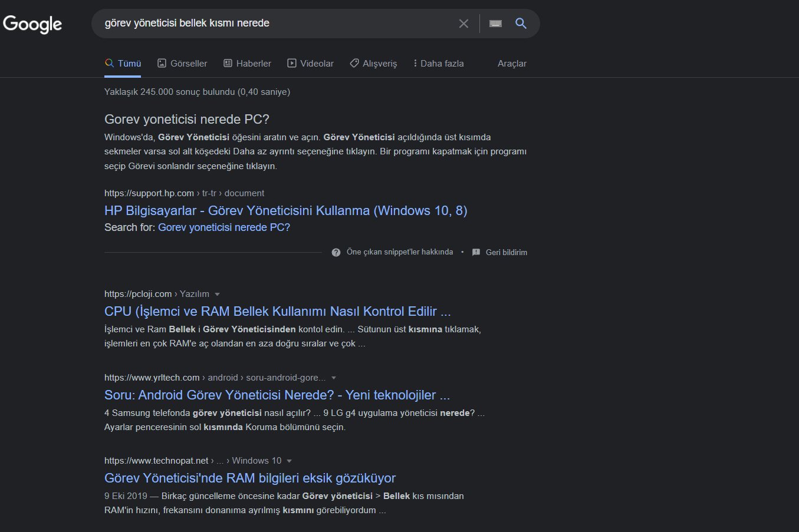The height and width of the screenshot is (532, 799).
Task: Click the feedback flag icon
Action: point(476,252)
